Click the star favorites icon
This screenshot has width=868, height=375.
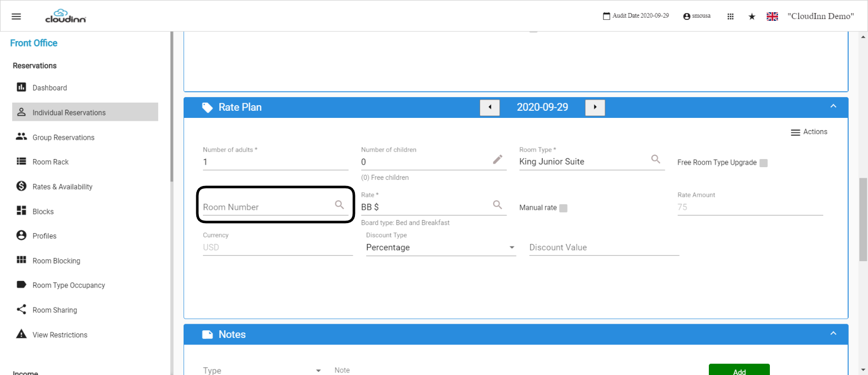point(752,16)
